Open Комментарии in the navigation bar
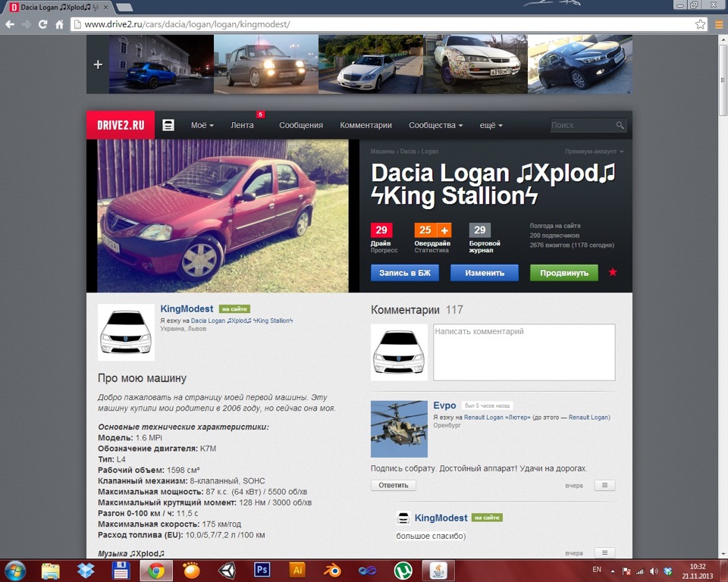The image size is (728, 582). click(x=366, y=125)
